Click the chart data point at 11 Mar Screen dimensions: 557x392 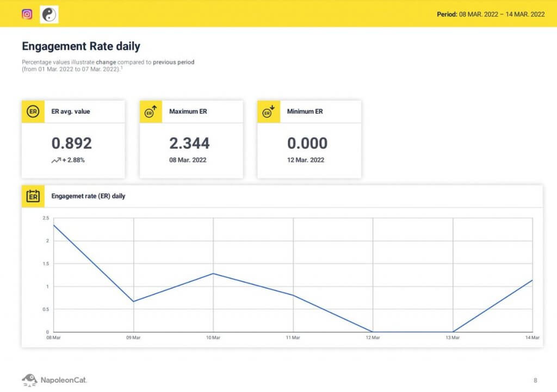[x=293, y=295]
